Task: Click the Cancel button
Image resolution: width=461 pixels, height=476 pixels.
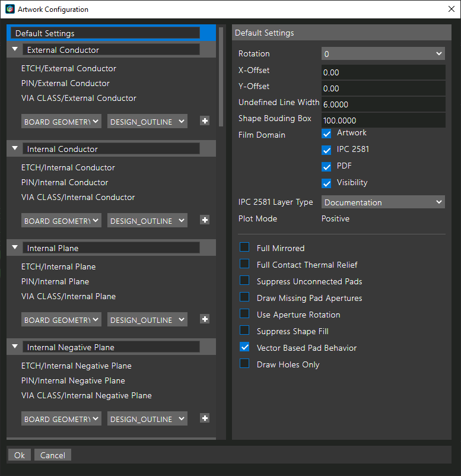Action: [x=53, y=455]
